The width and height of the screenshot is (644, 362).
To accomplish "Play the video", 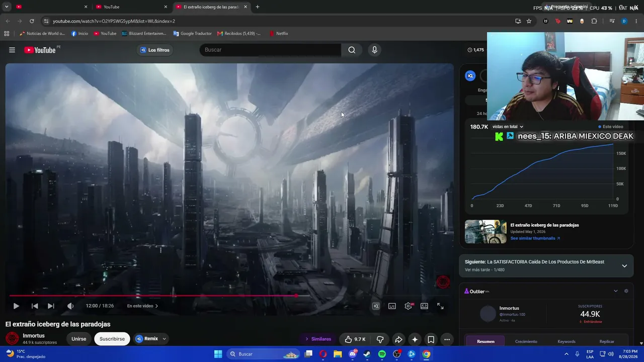I will [16, 306].
